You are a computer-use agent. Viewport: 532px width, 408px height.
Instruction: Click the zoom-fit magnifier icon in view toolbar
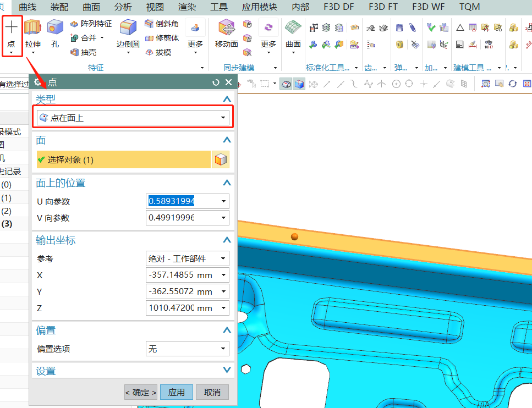pos(486,84)
